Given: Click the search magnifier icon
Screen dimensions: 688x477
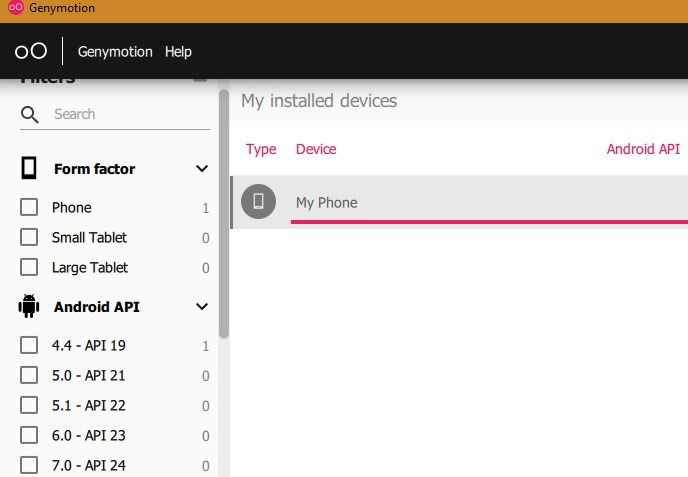Looking at the screenshot, I should click(x=30, y=115).
